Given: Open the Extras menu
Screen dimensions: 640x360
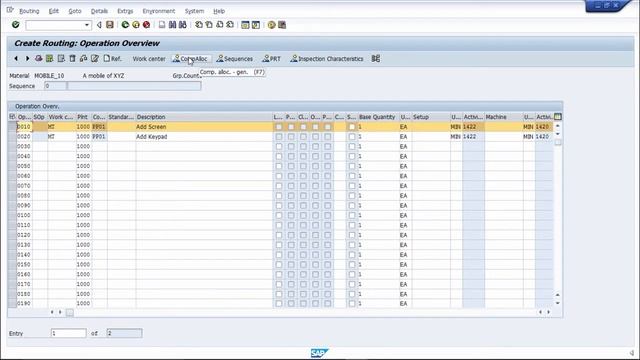Looking at the screenshot, I should 125,11.
